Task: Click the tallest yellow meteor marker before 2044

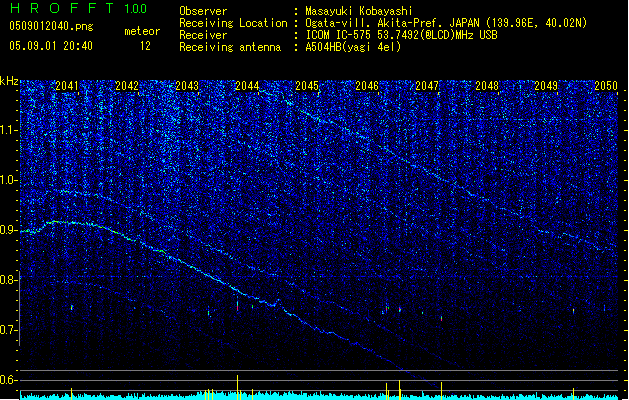Action: [x=237, y=387]
